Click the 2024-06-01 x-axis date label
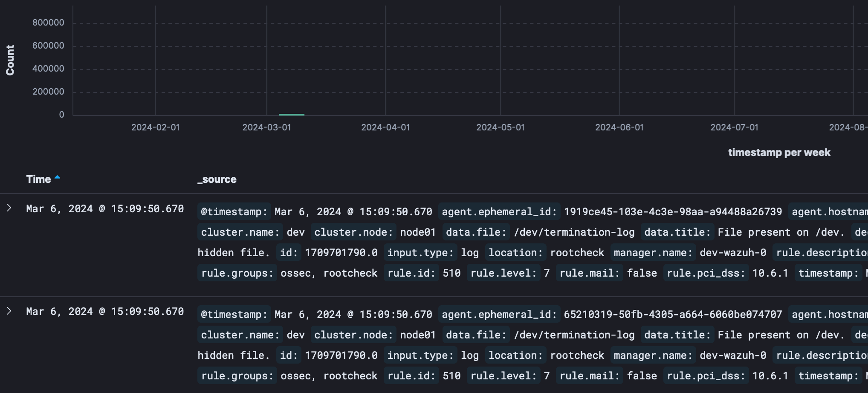The height and width of the screenshot is (393, 868). (619, 127)
